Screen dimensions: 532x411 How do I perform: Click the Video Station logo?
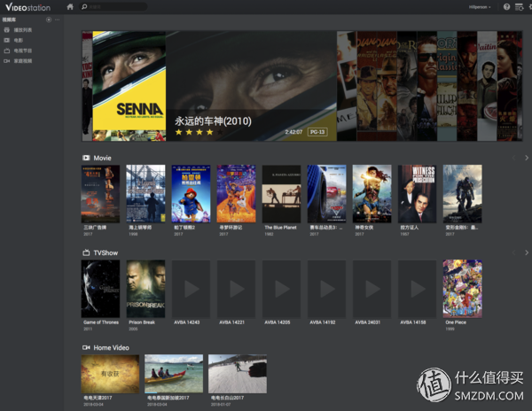[x=27, y=7]
